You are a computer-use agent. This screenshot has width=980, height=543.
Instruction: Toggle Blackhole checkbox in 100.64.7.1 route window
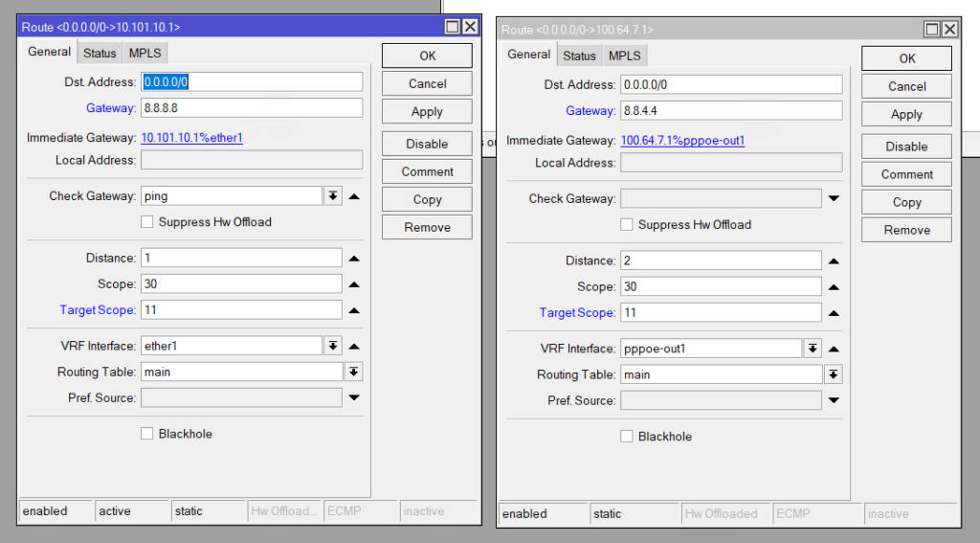click(626, 437)
